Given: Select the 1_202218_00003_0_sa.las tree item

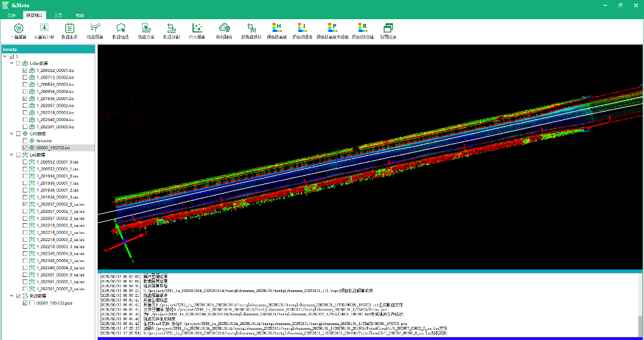Looking at the screenshot, I should [x=60, y=225].
